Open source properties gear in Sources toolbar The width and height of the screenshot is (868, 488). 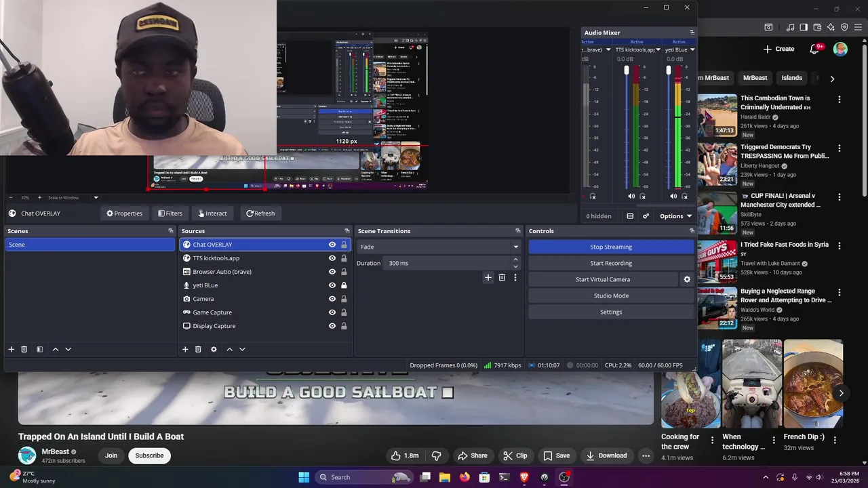click(214, 349)
